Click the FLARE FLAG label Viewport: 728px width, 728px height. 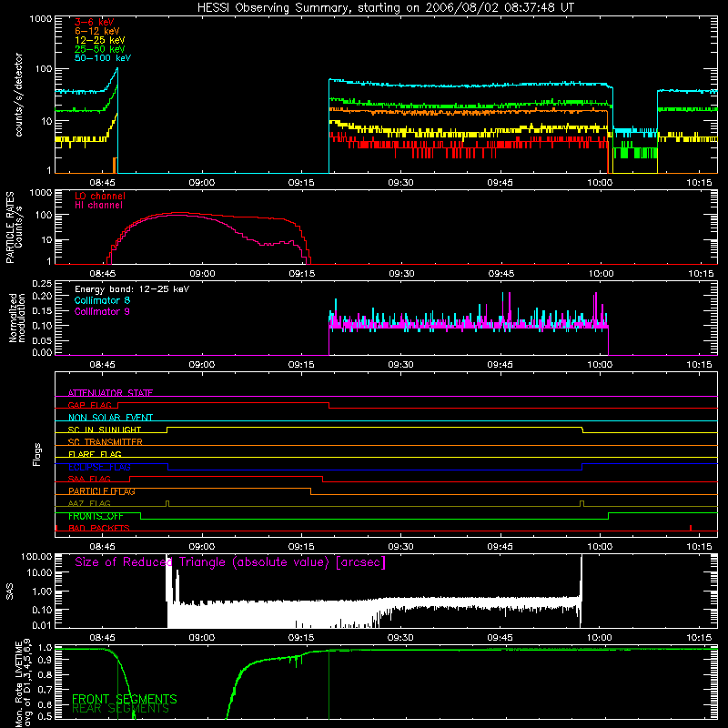coord(95,454)
